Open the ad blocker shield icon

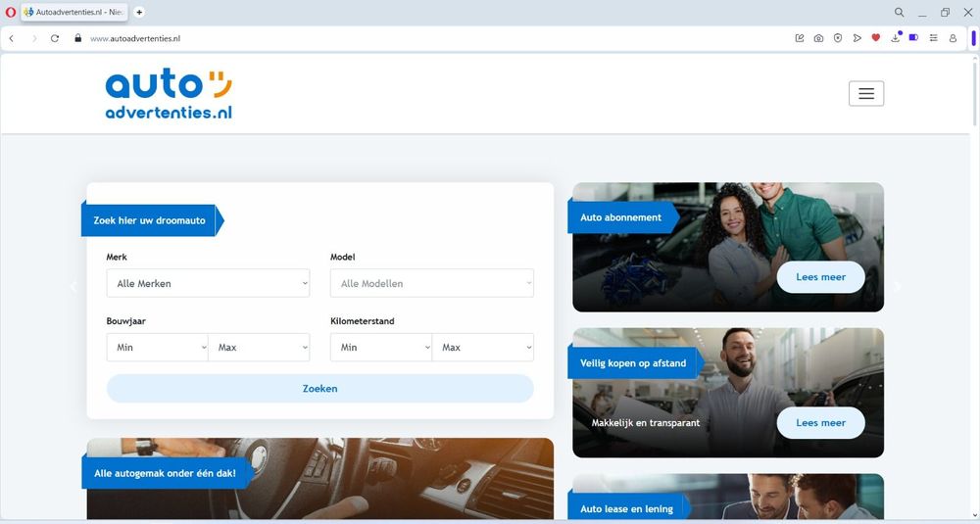pos(838,38)
